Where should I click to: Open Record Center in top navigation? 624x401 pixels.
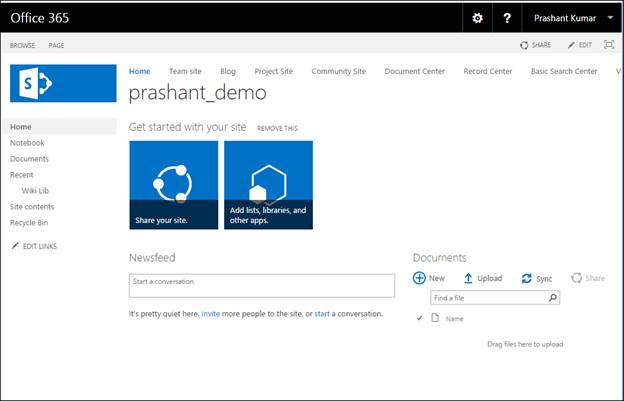[488, 71]
